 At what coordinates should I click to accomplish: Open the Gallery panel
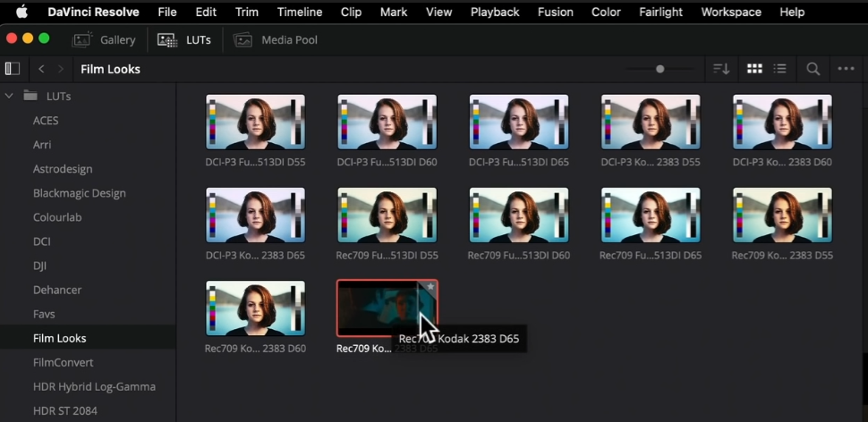click(104, 40)
